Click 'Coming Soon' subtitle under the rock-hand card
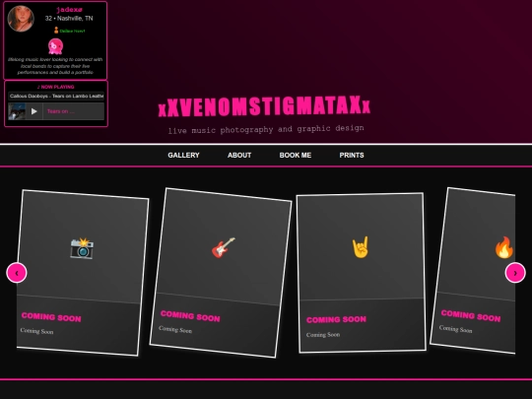Image resolution: width=532 pixels, height=399 pixels. [x=323, y=335]
